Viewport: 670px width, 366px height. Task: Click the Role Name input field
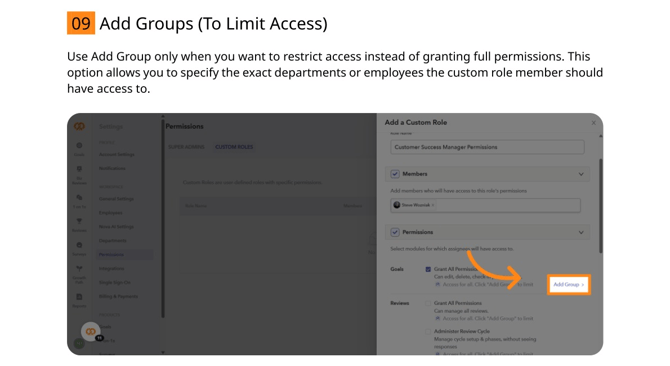click(487, 147)
